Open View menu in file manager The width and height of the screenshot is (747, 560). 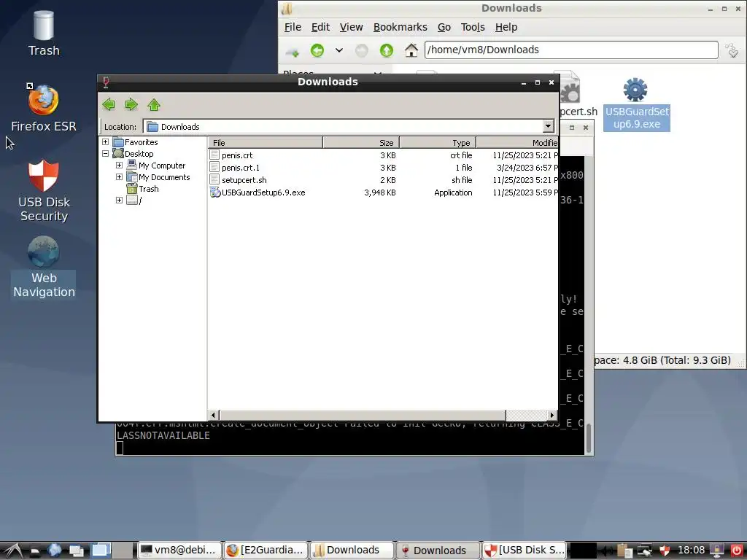tap(351, 27)
